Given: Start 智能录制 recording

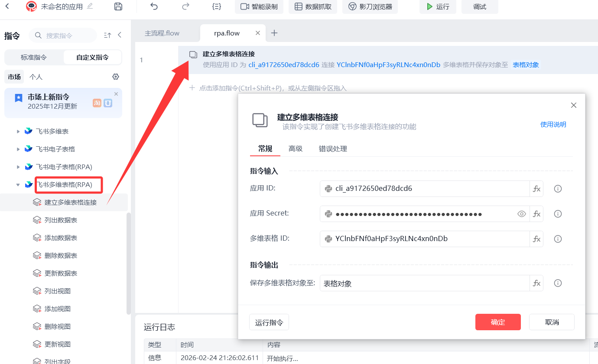Looking at the screenshot, I should 259,6.
